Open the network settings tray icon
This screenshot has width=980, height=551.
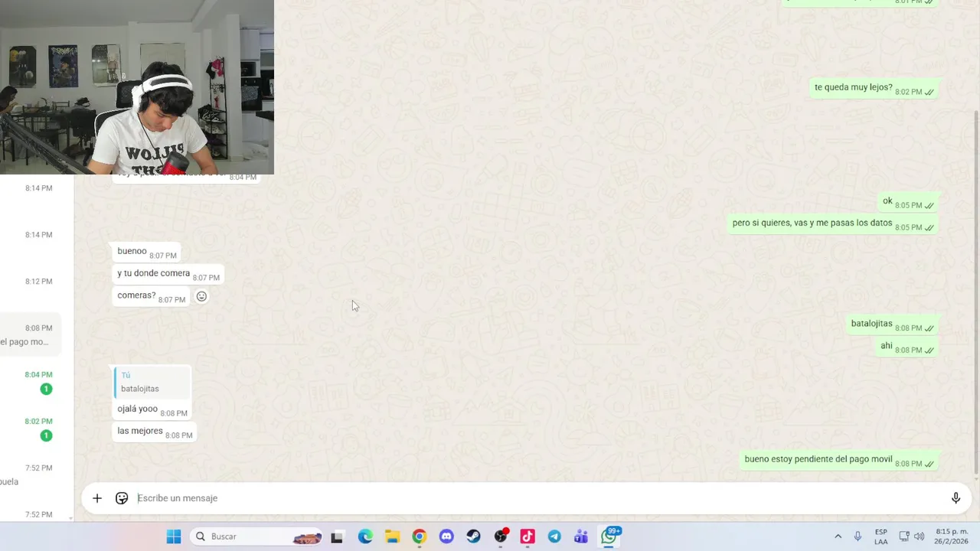pos(904,536)
